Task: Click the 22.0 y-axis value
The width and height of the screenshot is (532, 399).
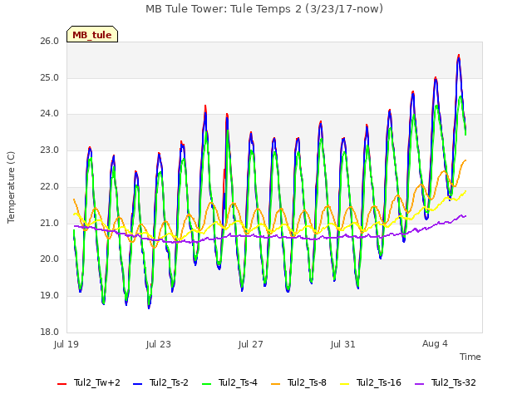Action: pos(50,186)
